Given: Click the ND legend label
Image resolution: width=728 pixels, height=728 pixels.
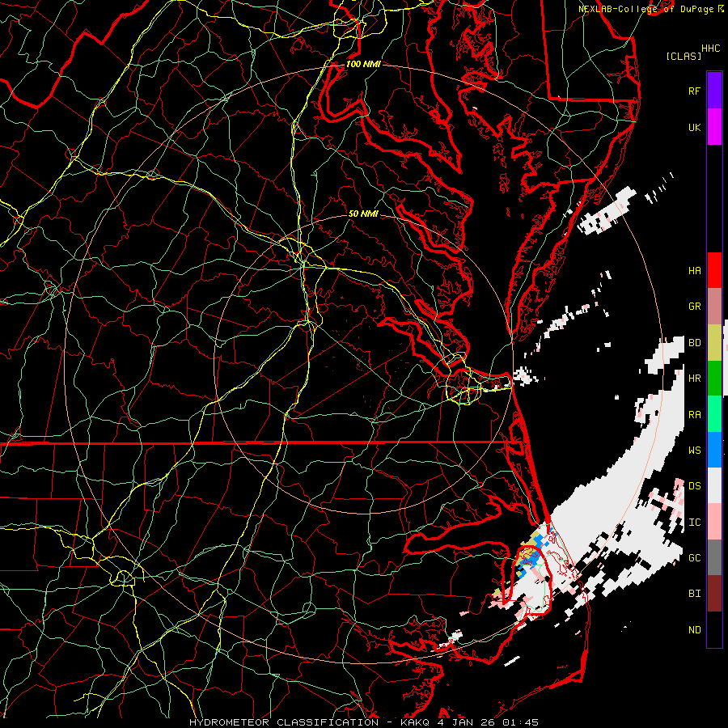Looking at the screenshot, I should coord(694,630).
